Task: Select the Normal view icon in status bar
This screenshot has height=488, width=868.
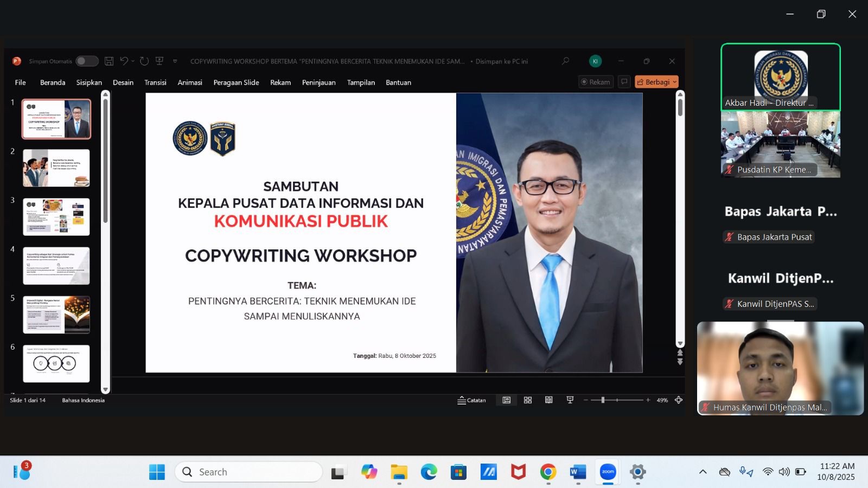Action: (506, 400)
